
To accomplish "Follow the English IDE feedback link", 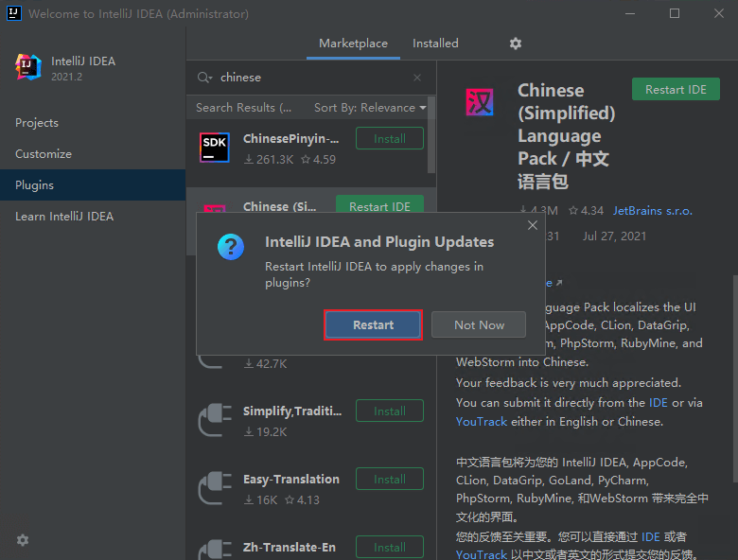I will (x=658, y=403).
